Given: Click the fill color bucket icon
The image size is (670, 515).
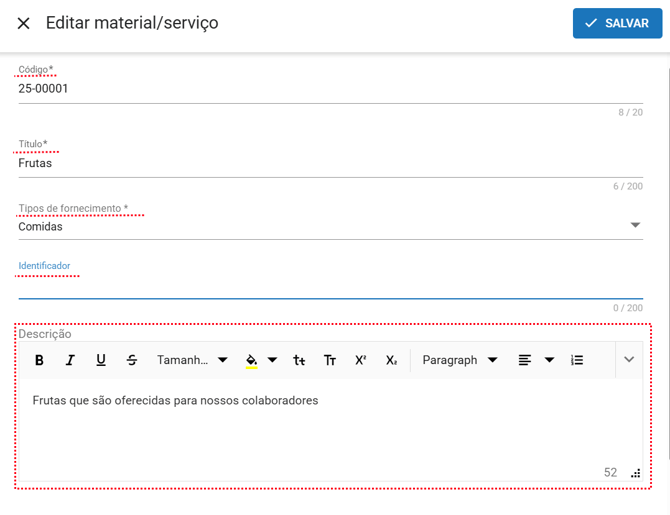Looking at the screenshot, I should 251,360.
